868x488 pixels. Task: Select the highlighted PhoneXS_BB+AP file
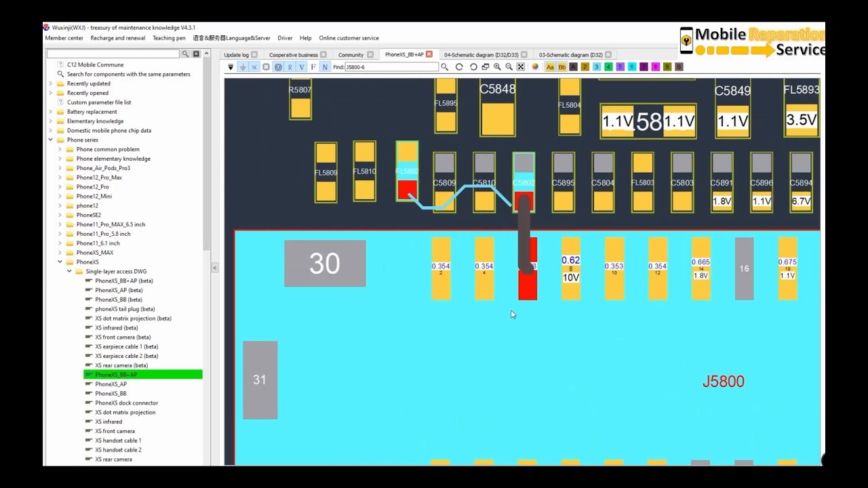tap(142, 375)
